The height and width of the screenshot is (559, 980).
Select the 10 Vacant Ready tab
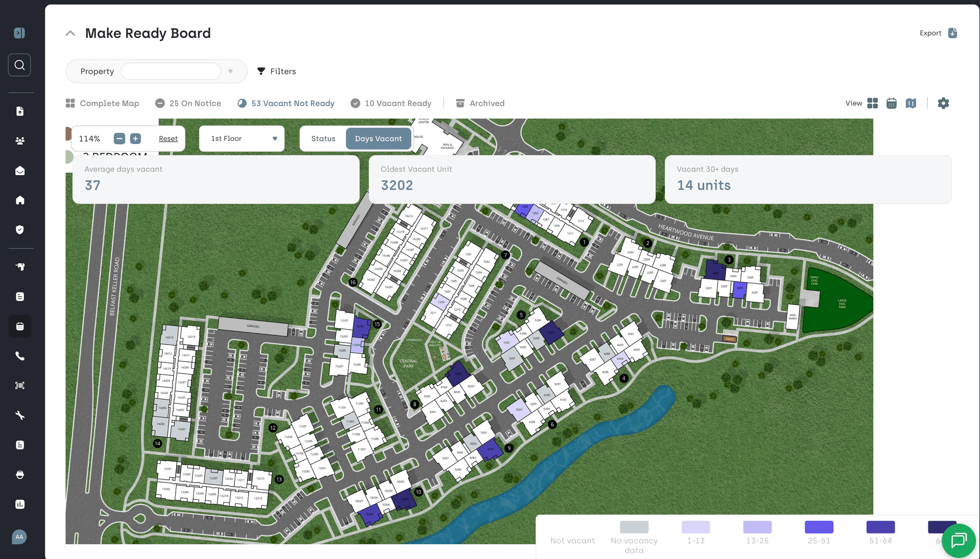pos(391,103)
